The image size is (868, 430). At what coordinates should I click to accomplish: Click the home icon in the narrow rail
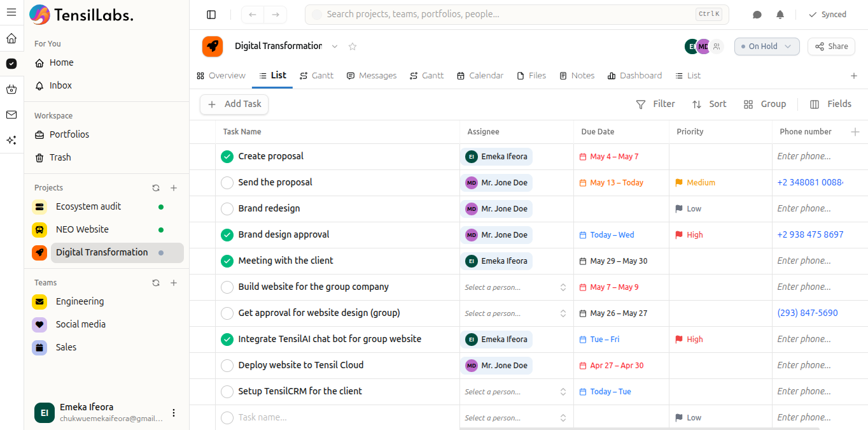(11, 38)
